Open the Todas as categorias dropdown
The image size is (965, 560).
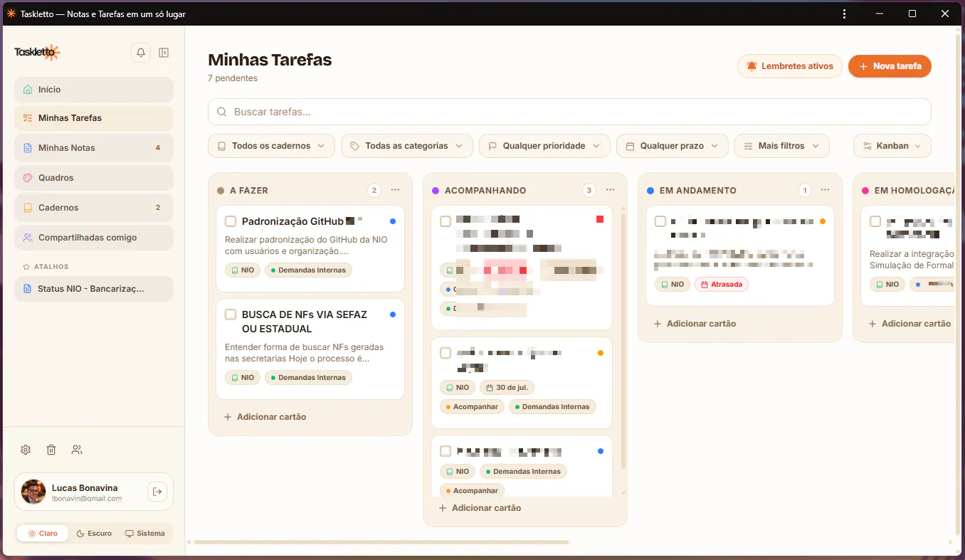tap(407, 146)
